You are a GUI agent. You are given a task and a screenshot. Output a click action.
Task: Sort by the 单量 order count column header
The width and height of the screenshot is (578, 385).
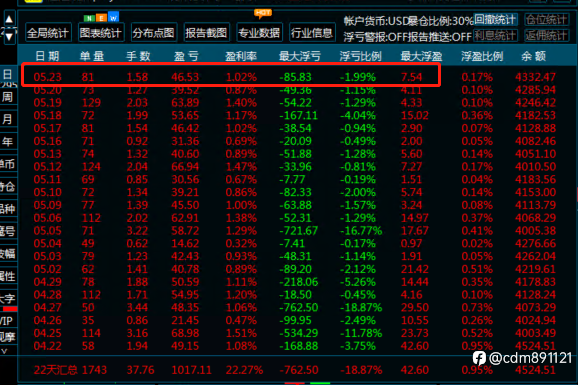click(x=92, y=56)
